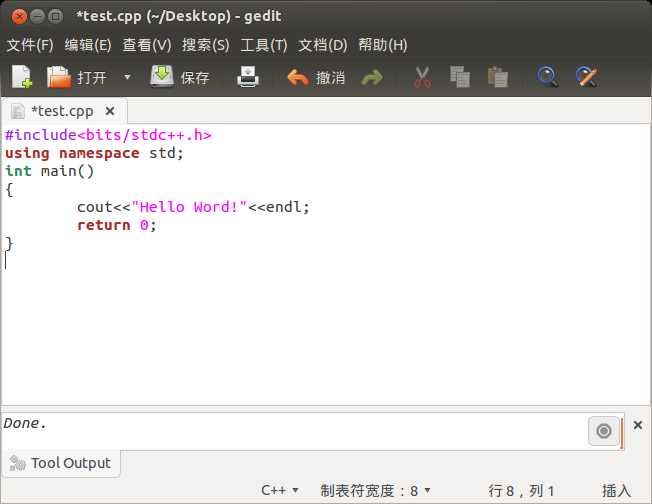Click the 行 8, 列 1 status text
This screenshot has width=652, height=504.
(x=521, y=491)
